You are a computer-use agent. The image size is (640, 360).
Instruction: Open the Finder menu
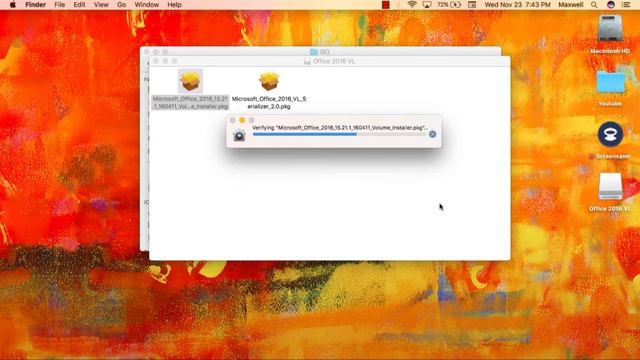coord(36,5)
